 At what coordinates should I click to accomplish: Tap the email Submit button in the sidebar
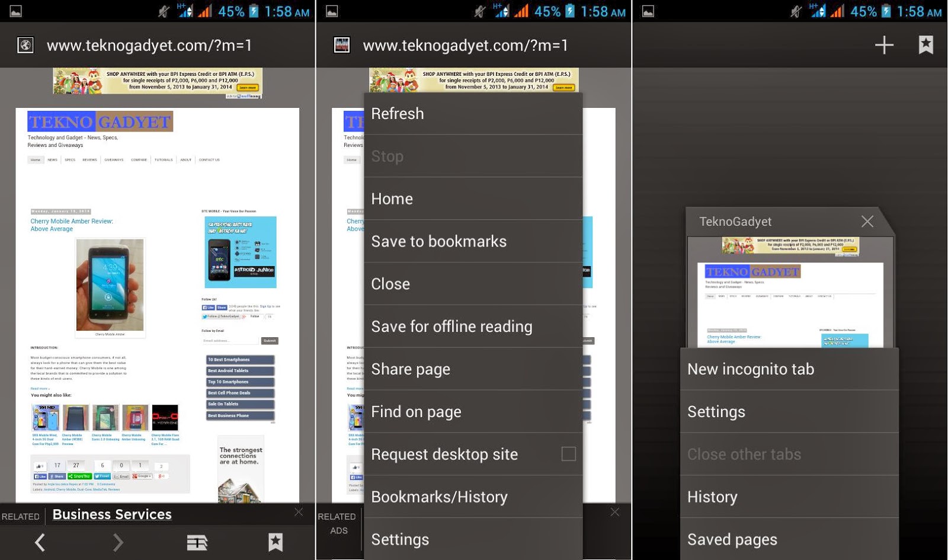pyautogui.click(x=270, y=341)
